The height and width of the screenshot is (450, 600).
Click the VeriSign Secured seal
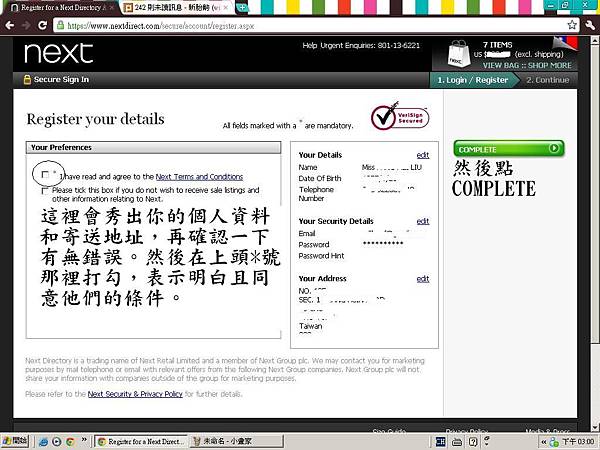(x=400, y=118)
